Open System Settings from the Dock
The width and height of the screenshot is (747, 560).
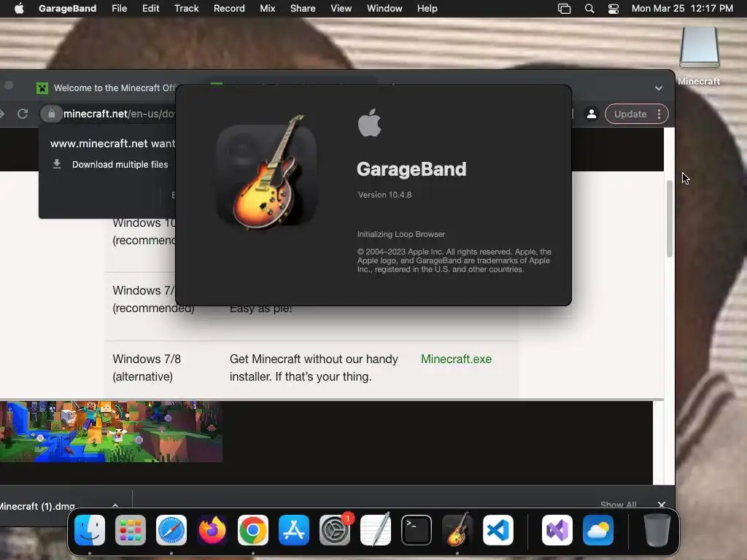click(335, 530)
